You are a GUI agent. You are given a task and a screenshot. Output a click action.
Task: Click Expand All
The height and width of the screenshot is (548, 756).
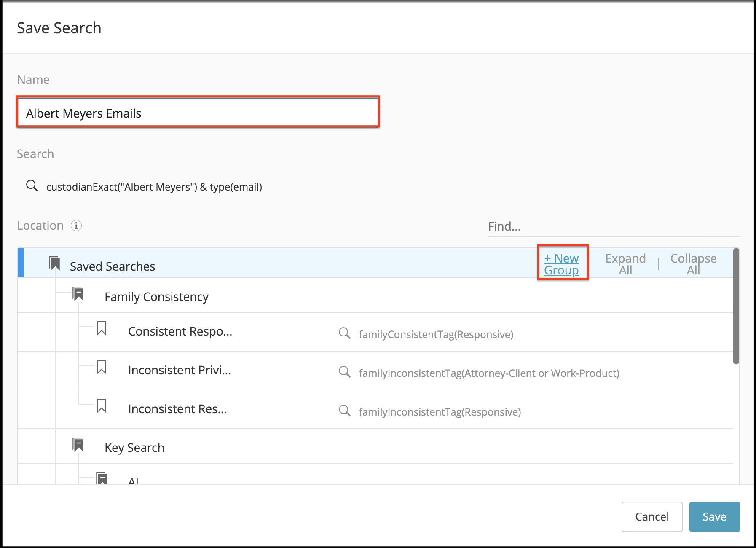tap(625, 264)
